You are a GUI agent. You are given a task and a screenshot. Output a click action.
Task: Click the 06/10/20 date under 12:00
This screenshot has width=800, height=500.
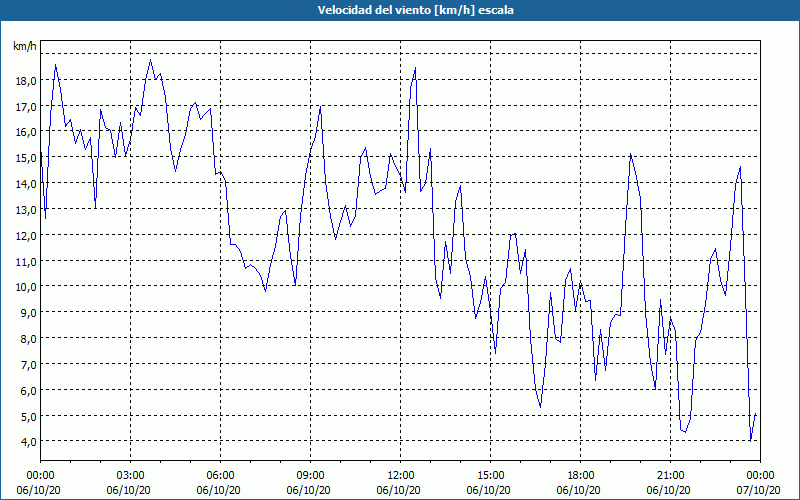tap(398, 491)
